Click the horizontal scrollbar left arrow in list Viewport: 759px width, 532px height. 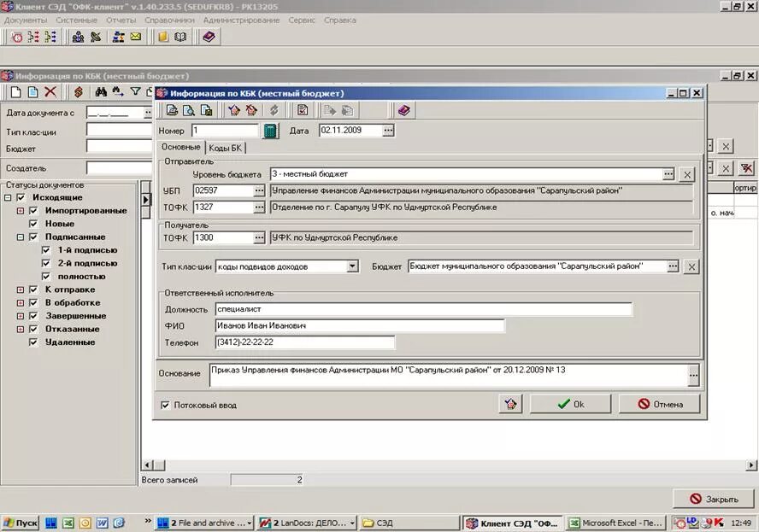(148, 465)
